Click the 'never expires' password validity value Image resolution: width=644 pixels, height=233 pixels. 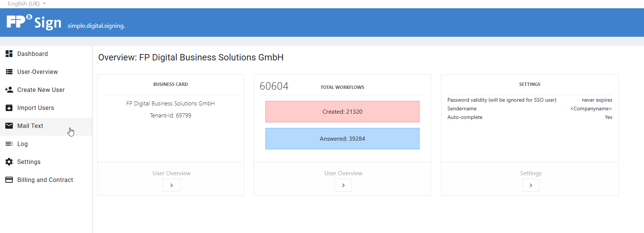pos(597,100)
